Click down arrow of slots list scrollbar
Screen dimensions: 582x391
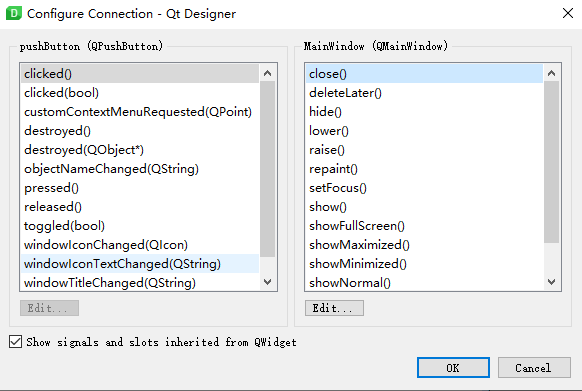click(x=552, y=282)
